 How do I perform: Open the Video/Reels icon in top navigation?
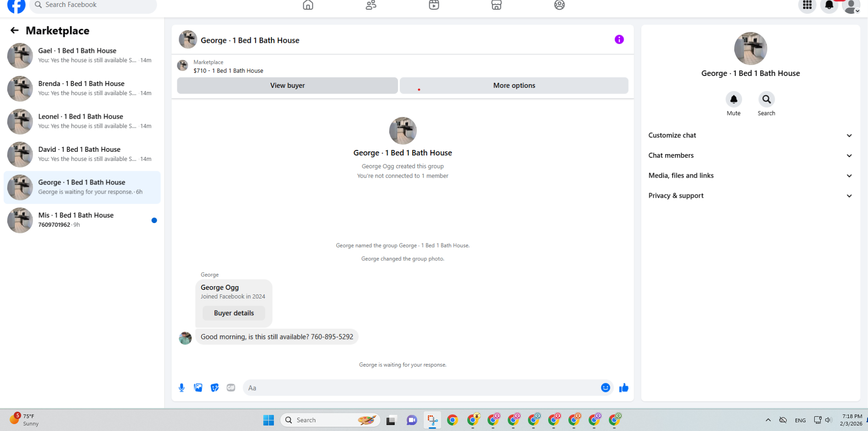[x=434, y=5]
